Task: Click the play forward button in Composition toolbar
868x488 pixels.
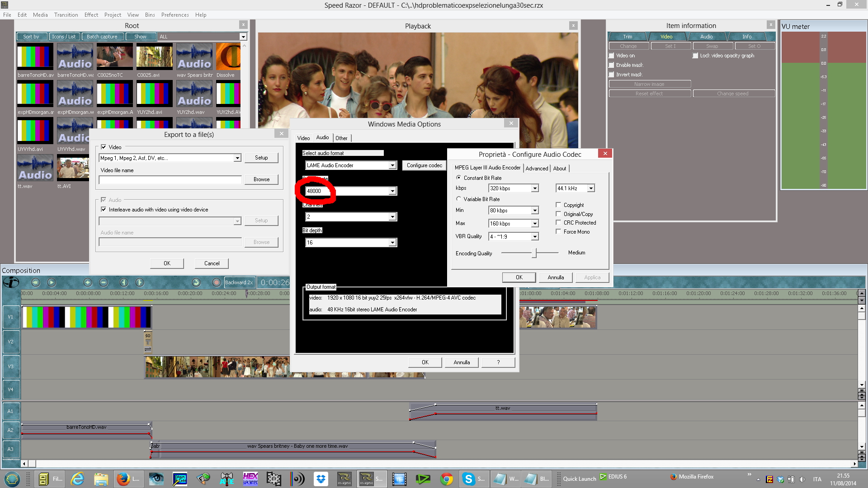Action: [x=52, y=282]
